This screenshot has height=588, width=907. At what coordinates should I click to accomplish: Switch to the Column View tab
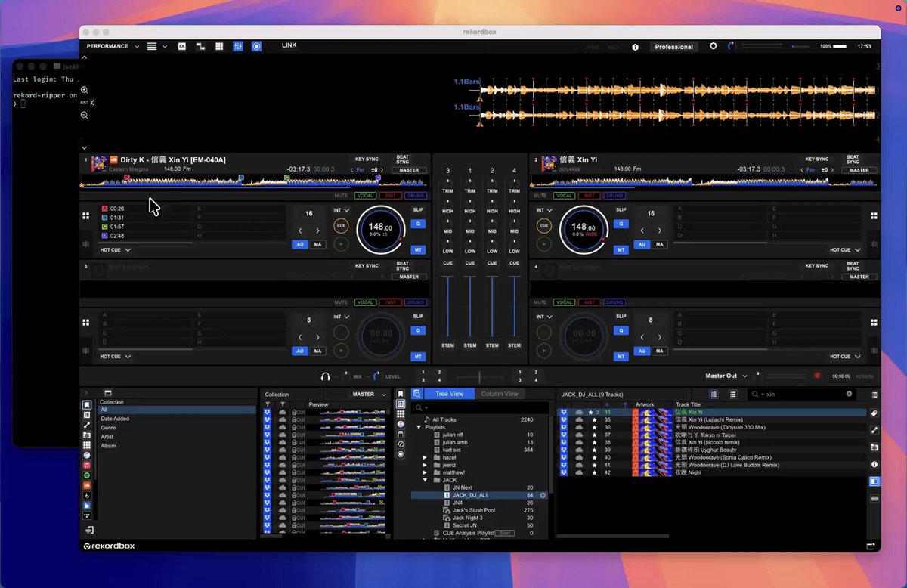click(500, 394)
